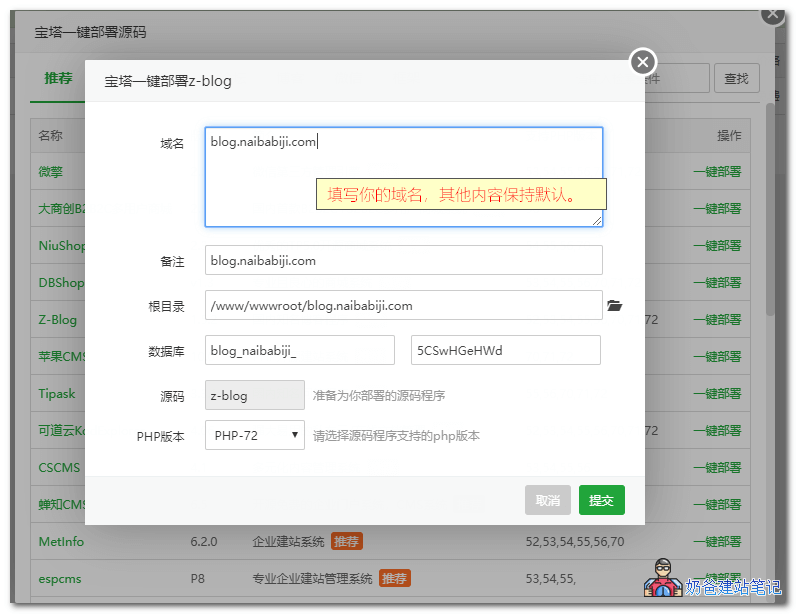Open the MetInfo source name link
796x614 pixels.
61,542
